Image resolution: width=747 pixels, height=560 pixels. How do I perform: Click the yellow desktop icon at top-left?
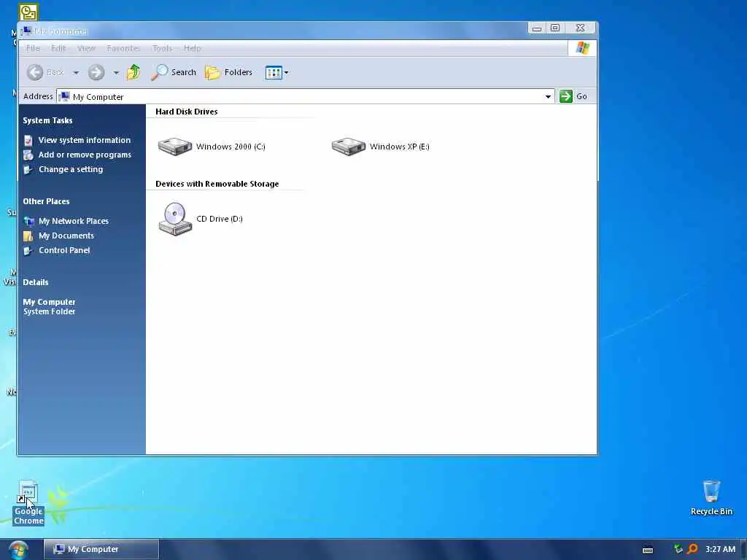tap(28, 12)
